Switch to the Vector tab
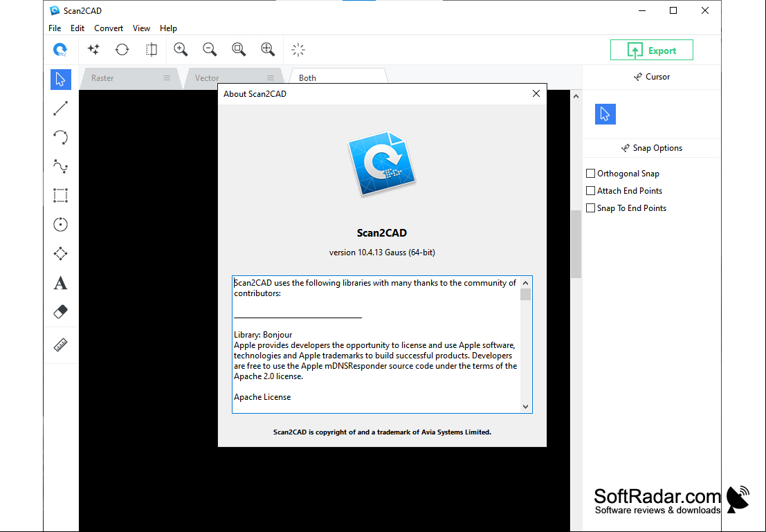 click(233, 77)
